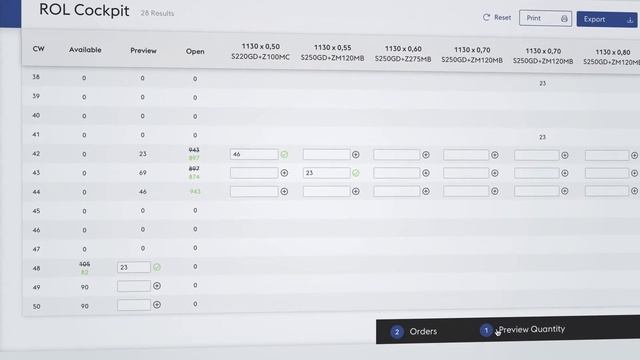Screen dimensions: 640x360
Task: Click empty Preview field in CW 50
Action: pyautogui.click(x=134, y=305)
